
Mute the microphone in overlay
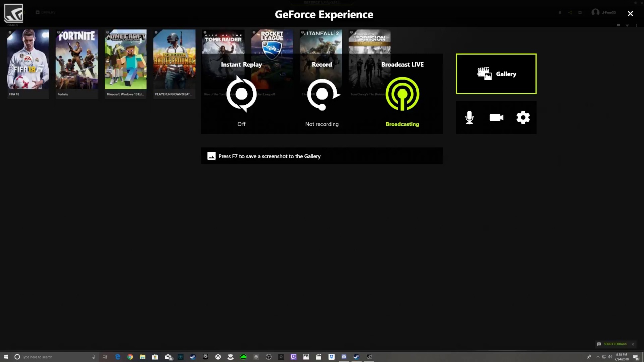469,118
